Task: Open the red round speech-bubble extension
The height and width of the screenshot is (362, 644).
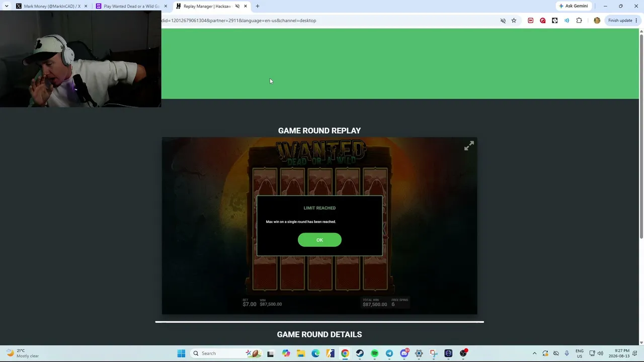Action: coord(542,21)
